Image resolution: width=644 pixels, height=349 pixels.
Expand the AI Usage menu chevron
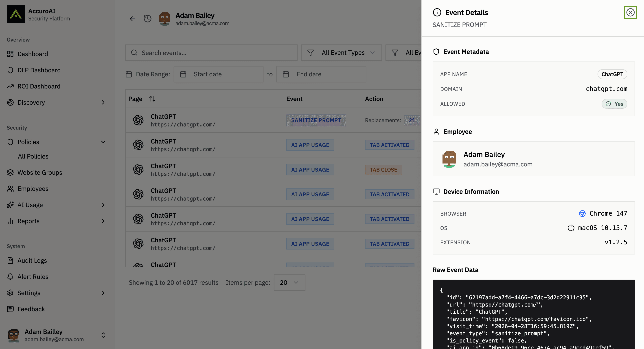click(103, 205)
